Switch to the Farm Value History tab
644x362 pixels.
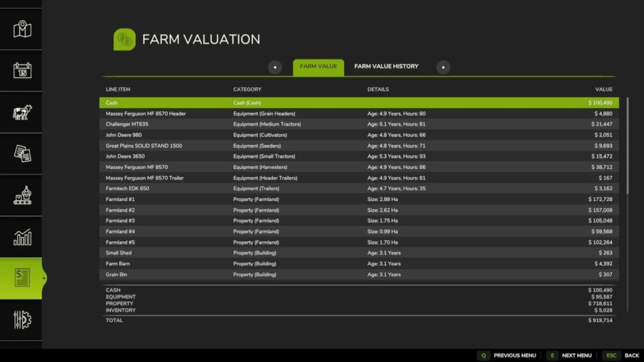click(385, 67)
